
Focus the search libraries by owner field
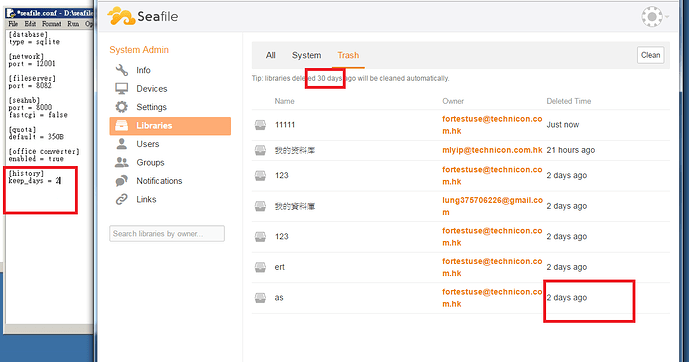point(167,234)
